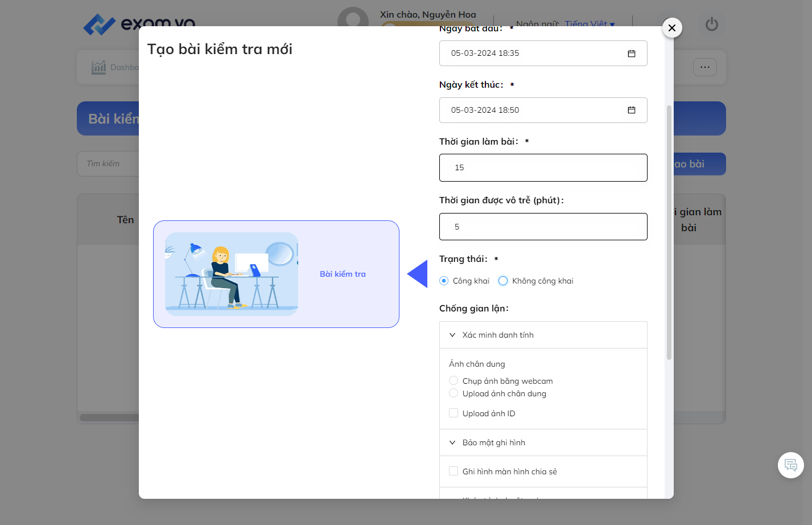Click the Tạo bài button behind dialog
The height and width of the screenshot is (525, 812).
[699, 164]
